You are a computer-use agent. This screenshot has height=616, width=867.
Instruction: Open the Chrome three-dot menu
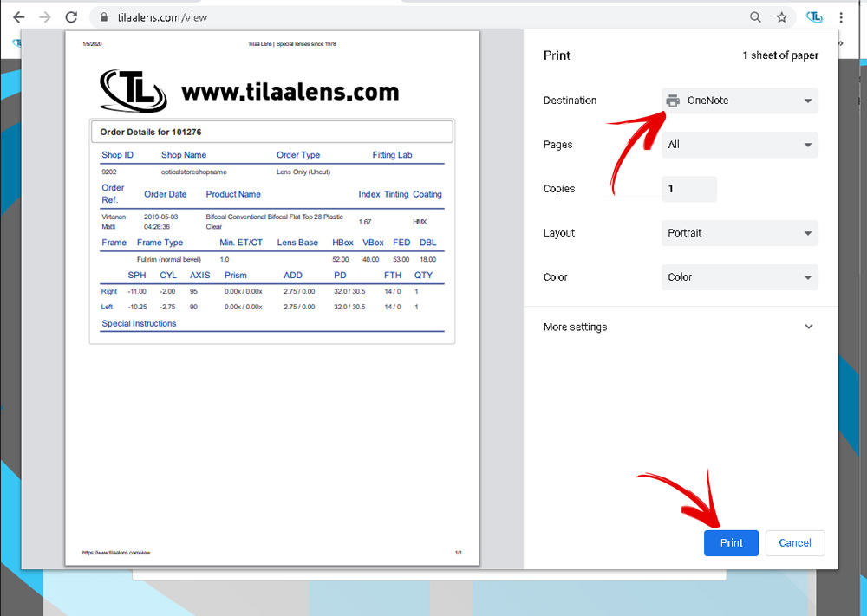(x=841, y=17)
